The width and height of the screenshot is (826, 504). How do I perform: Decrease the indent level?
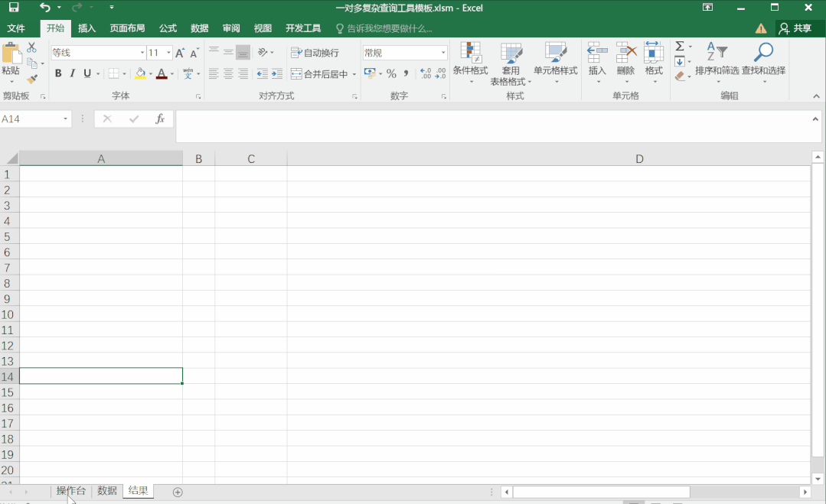click(263, 73)
